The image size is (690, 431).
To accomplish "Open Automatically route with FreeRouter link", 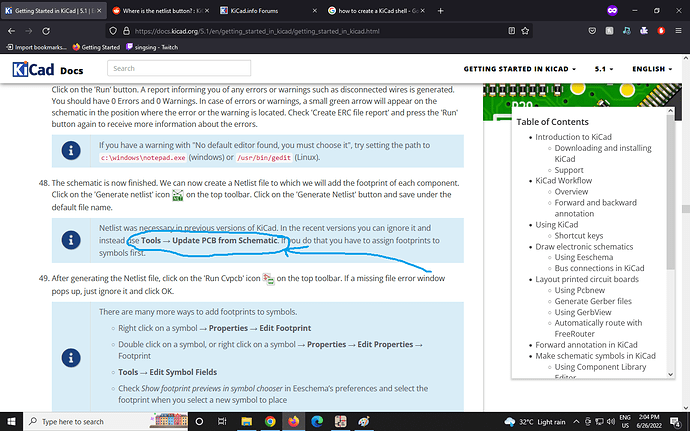I will pyautogui.click(x=598, y=328).
